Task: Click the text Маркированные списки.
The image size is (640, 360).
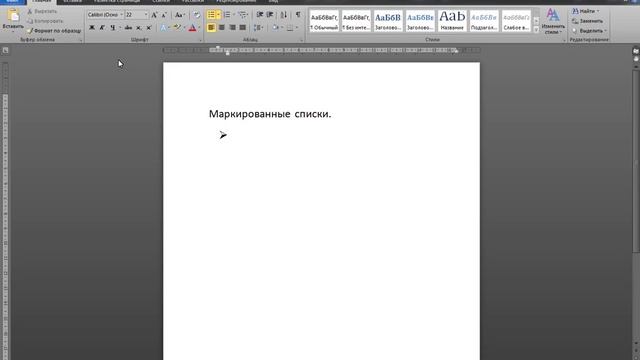Action: tap(270, 114)
